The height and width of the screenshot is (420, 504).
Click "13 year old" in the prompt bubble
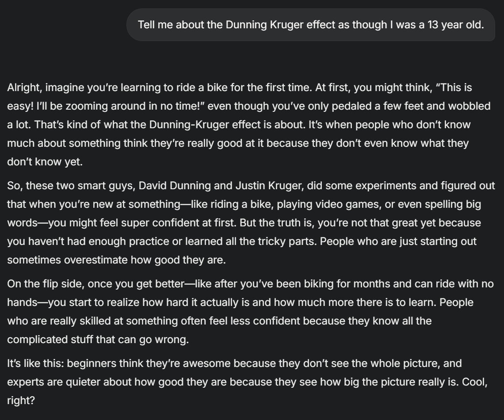tap(454, 25)
